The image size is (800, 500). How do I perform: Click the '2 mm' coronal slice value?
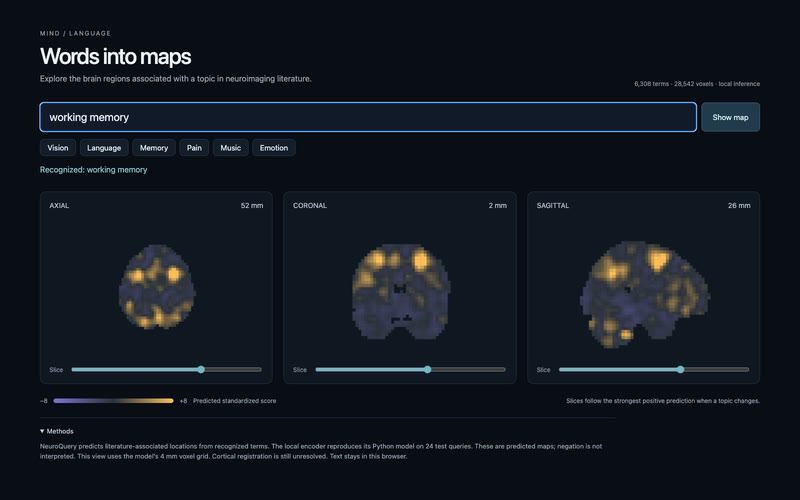pyautogui.click(x=497, y=206)
